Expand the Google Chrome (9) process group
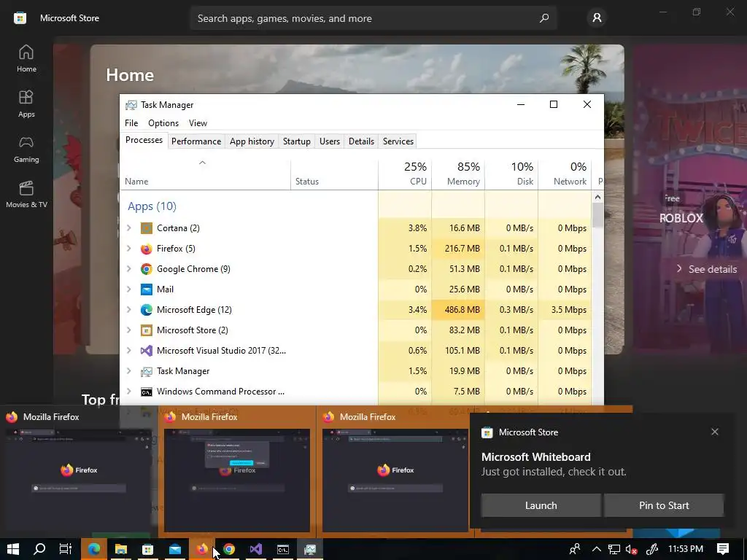 pos(128,269)
